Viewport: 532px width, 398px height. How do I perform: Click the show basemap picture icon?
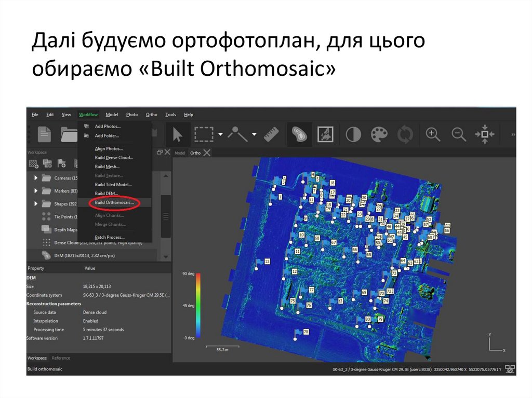click(325, 134)
